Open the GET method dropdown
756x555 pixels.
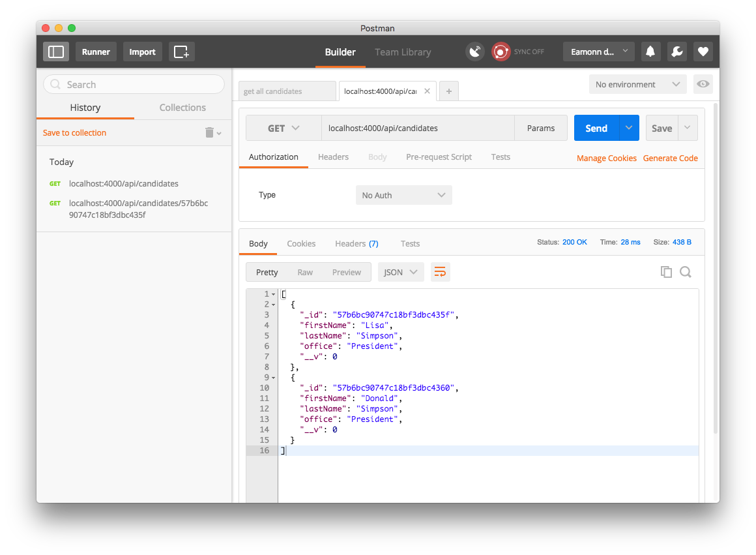(283, 128)
